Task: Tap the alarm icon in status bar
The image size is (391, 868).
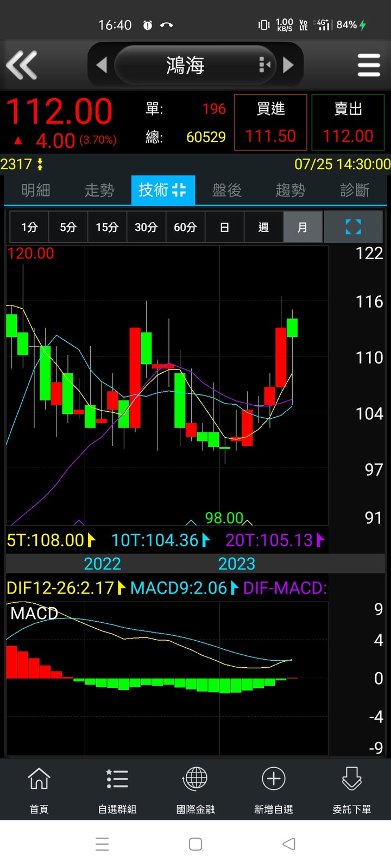Action: pyautogui.click(x=148, y=25)
